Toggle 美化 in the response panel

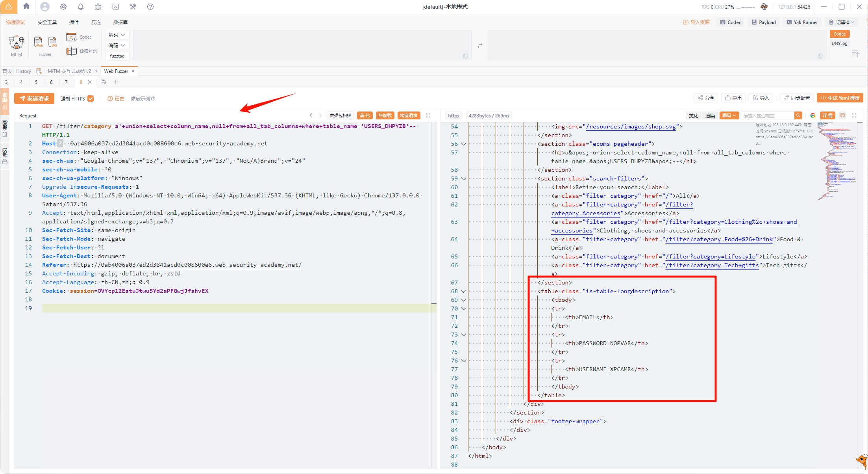pos(694,115)
